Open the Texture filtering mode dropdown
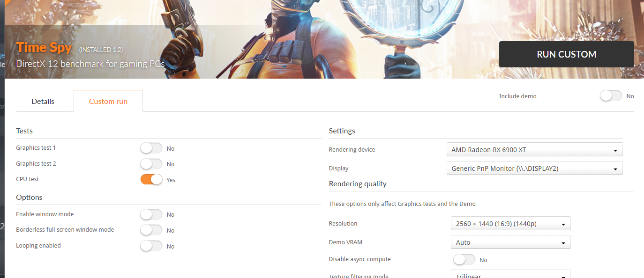The width and height of the screenshot is (644, 278). tap(510, 274)
